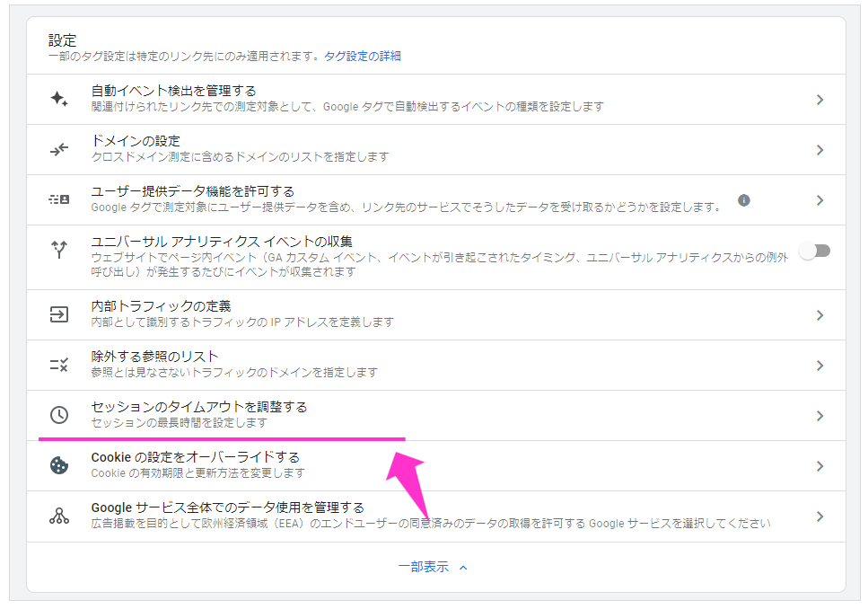The height and width of the screenshot is (609, 868).
Task: Collapse the list with 一部表示
Action: click(x=433, y=567)
